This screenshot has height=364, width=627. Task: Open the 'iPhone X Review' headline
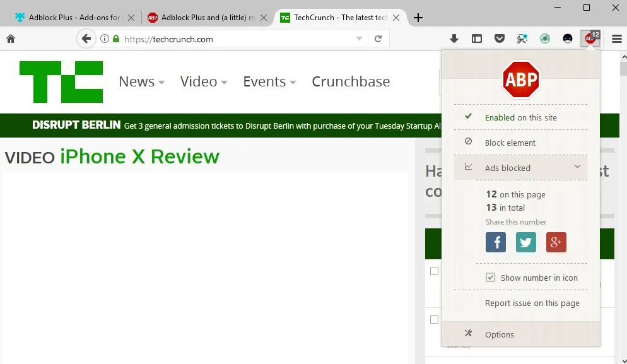pos(139,156)
